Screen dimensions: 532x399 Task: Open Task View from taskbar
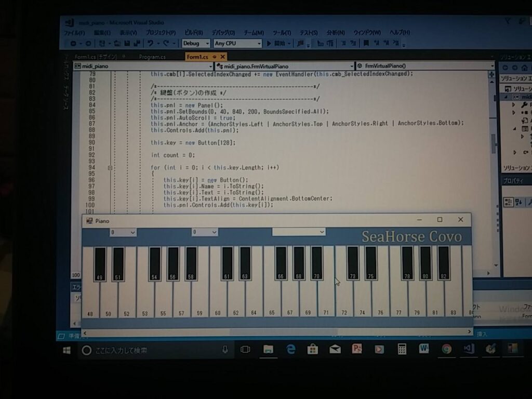click(245, 350)
